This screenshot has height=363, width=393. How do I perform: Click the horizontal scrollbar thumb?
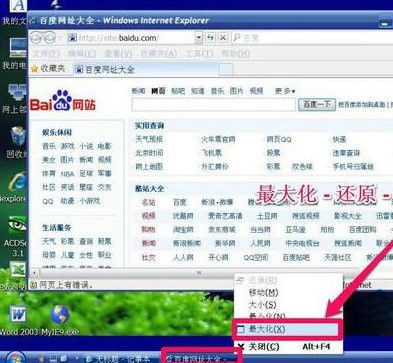(199, 273)
